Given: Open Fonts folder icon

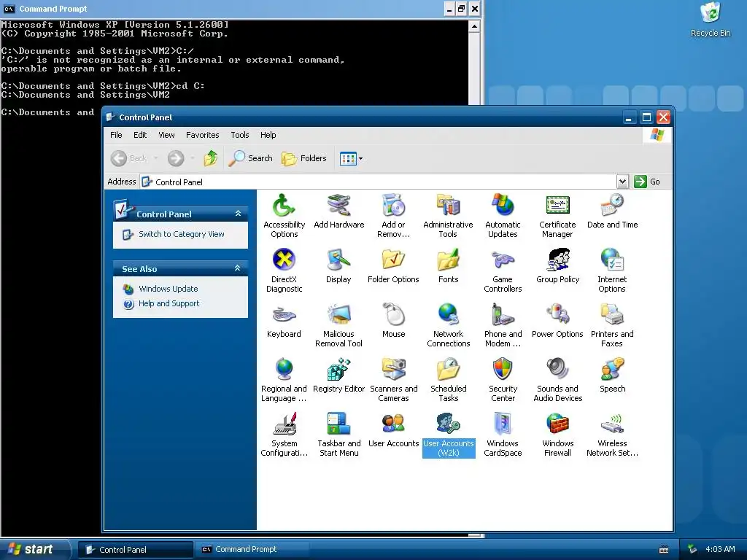Looking at the screenshot, I should [449, 260].
